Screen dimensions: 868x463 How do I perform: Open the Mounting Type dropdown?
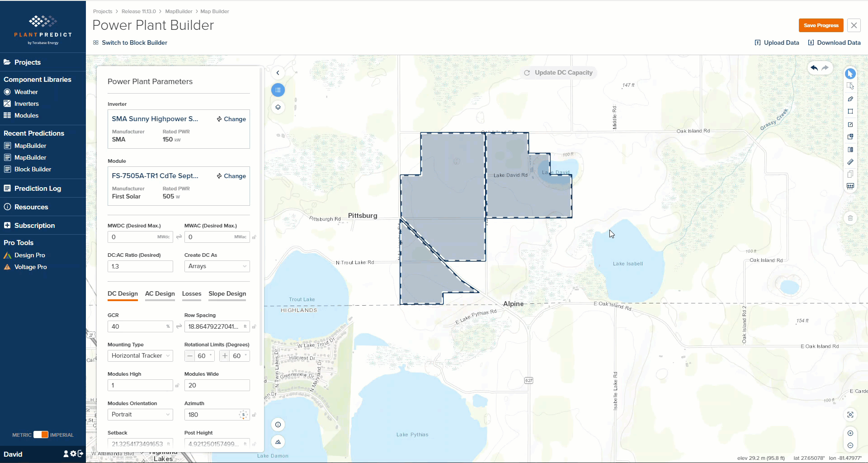[140, 356]
